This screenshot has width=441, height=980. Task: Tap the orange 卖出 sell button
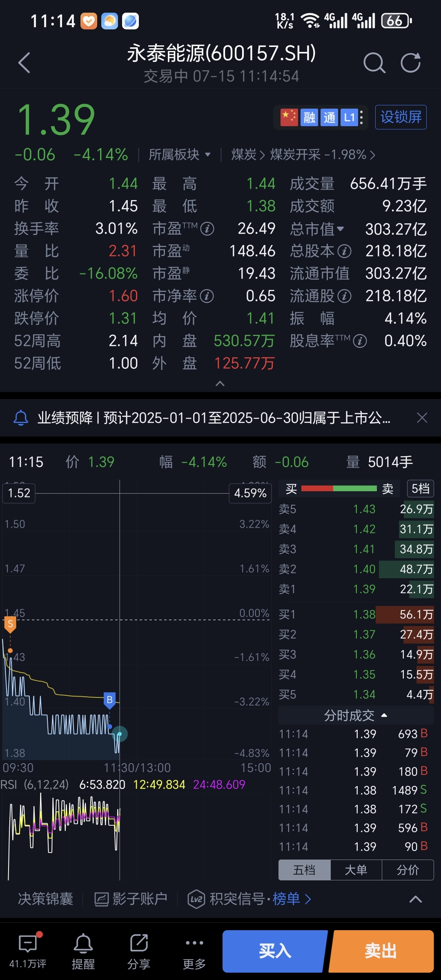(x=381, y=951)
